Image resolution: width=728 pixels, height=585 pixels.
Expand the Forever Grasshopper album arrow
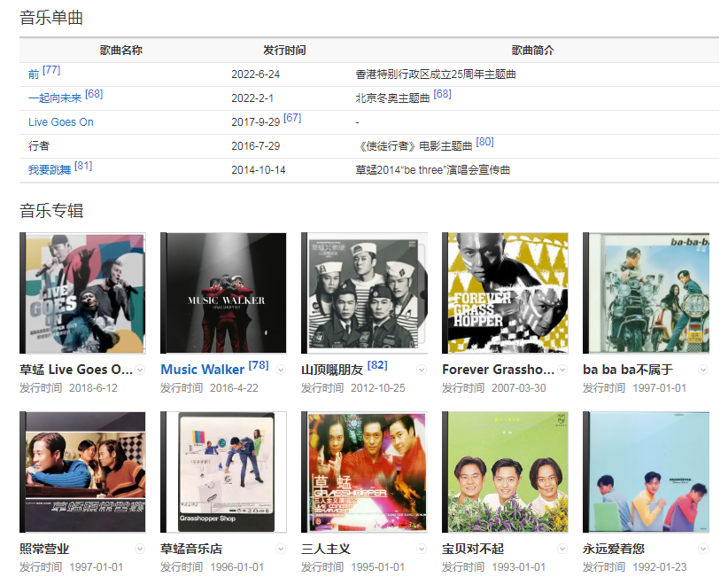(x=562, y=370)
